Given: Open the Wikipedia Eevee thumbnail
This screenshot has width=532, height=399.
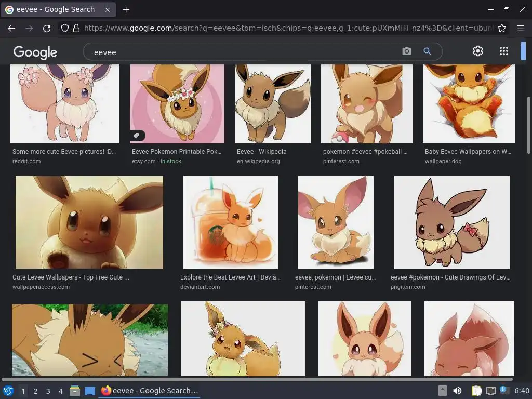Looking at the screenshot, I should 273,104.
